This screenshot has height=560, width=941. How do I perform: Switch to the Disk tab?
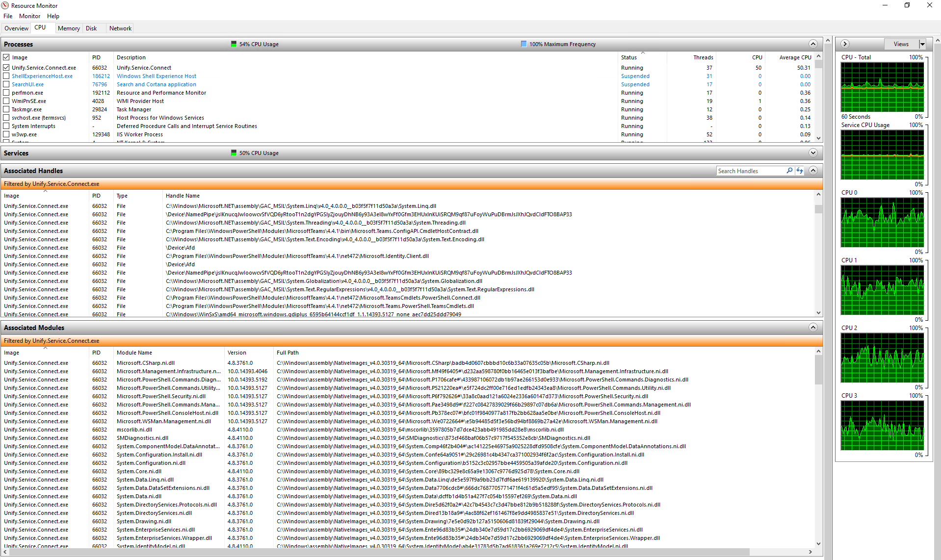coord(91,28)
